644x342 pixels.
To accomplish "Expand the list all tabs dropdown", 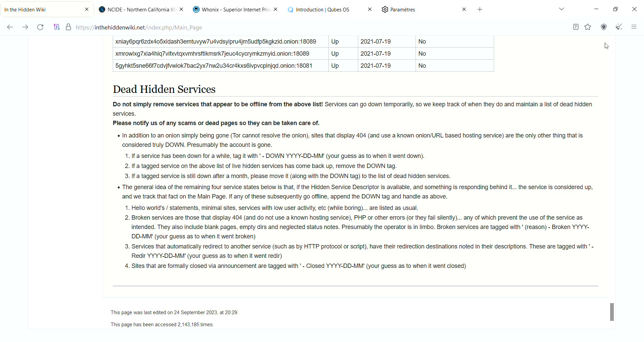I will tap(562, 9).
